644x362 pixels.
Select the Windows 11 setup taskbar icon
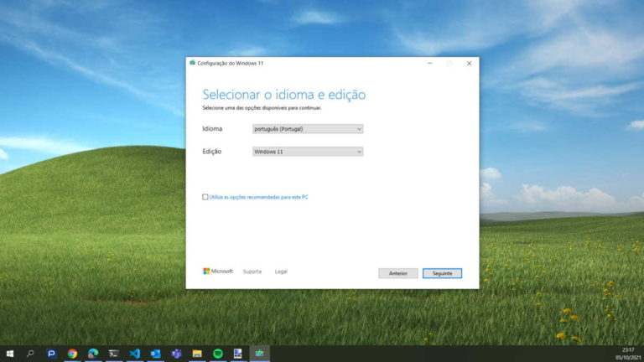coord(259,354)
